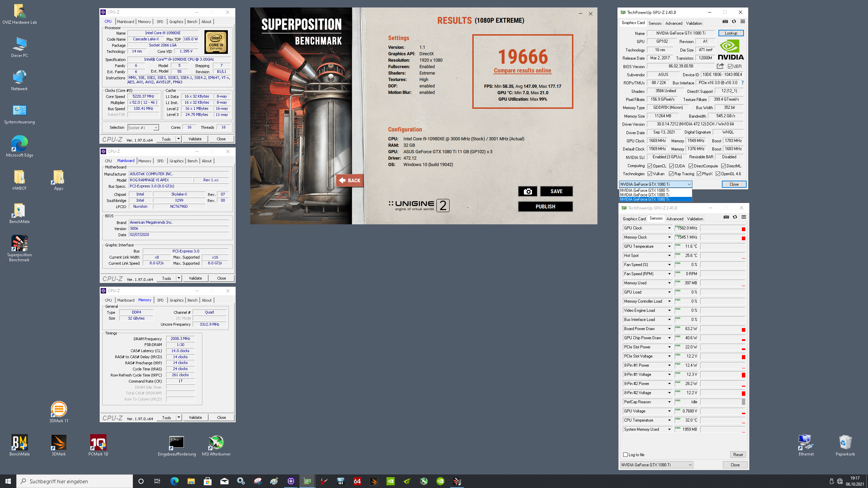This screenshot has height=488, width=868.
Task: Open the GPU Clock sensor dropdown arrow
Action: 669,228
